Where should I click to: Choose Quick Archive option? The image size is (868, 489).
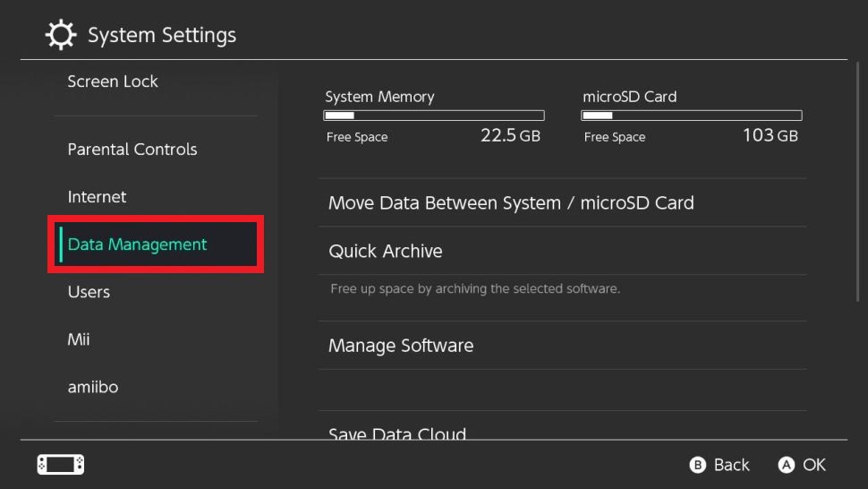point(563,251)
